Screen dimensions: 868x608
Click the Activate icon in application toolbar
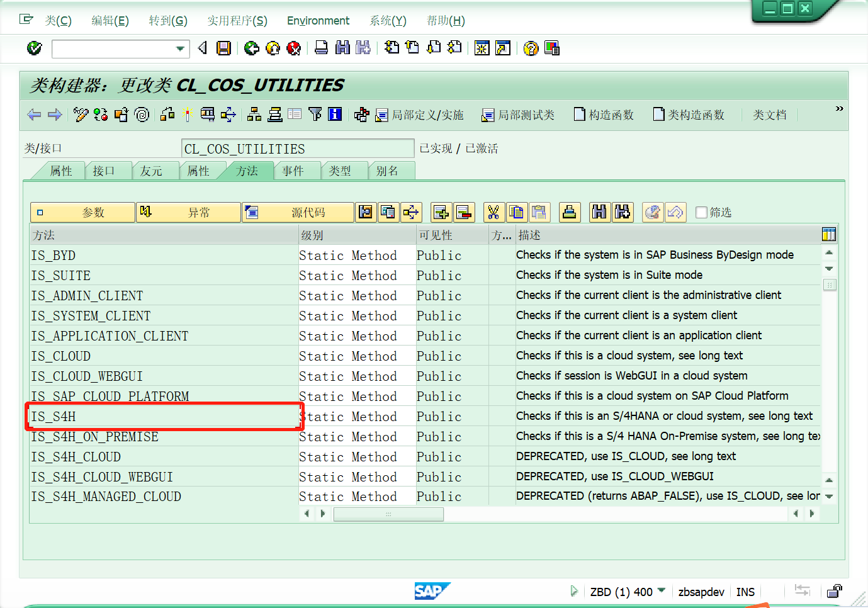click(x=186, y=115)
